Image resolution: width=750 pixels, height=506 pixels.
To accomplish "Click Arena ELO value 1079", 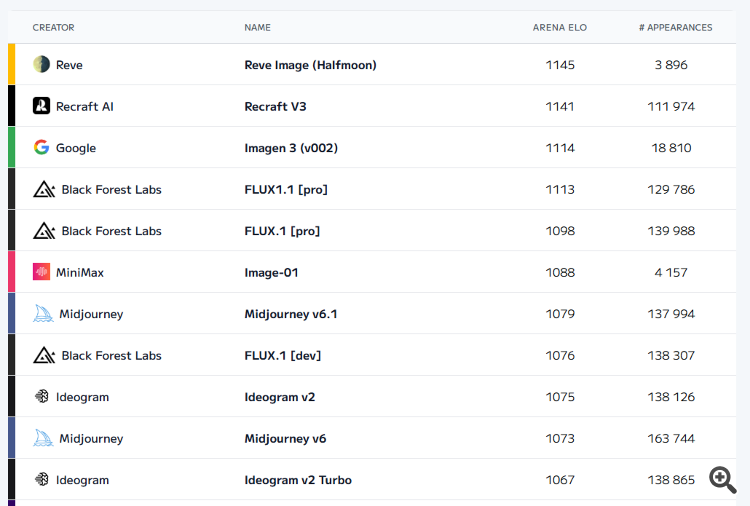I will pos(560,314).
